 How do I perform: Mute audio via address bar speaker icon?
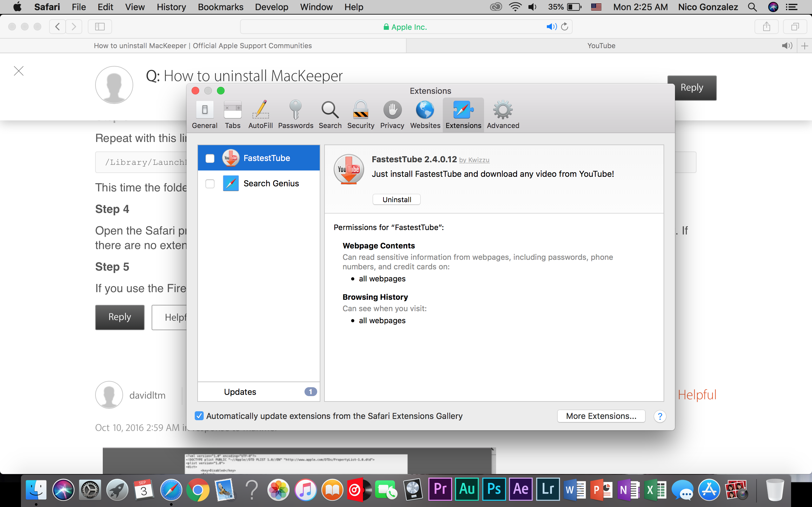(551, 27)
